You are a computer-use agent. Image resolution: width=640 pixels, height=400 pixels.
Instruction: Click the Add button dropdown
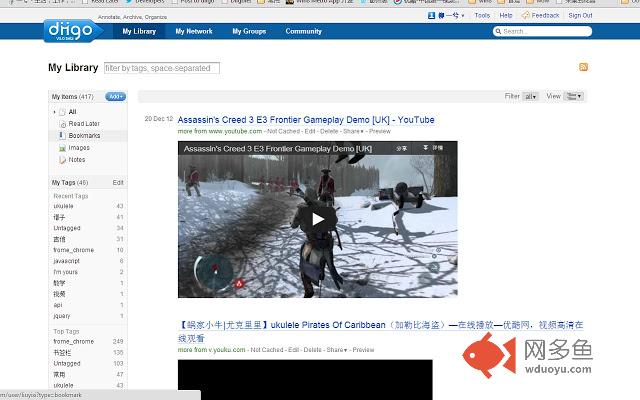[116, 97]
